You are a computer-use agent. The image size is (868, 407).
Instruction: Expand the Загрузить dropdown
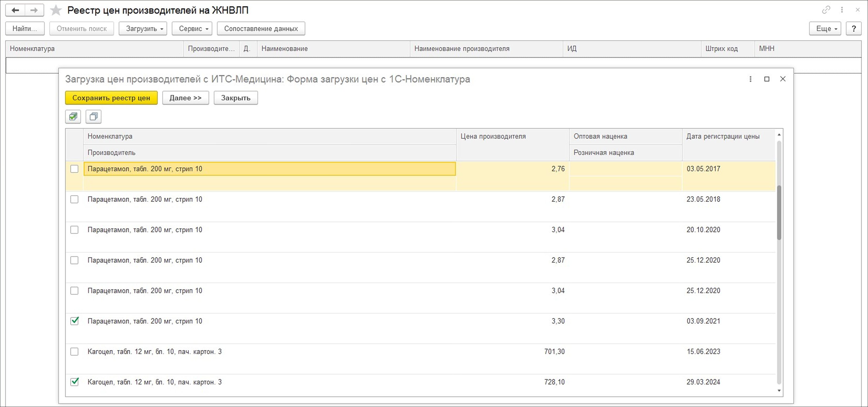click(143, 29)
